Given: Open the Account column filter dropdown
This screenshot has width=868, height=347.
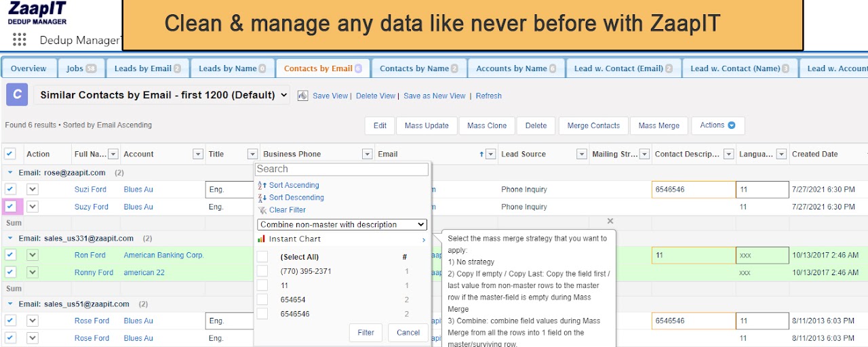Looking at the screenshot, I should tap(198, 155).
